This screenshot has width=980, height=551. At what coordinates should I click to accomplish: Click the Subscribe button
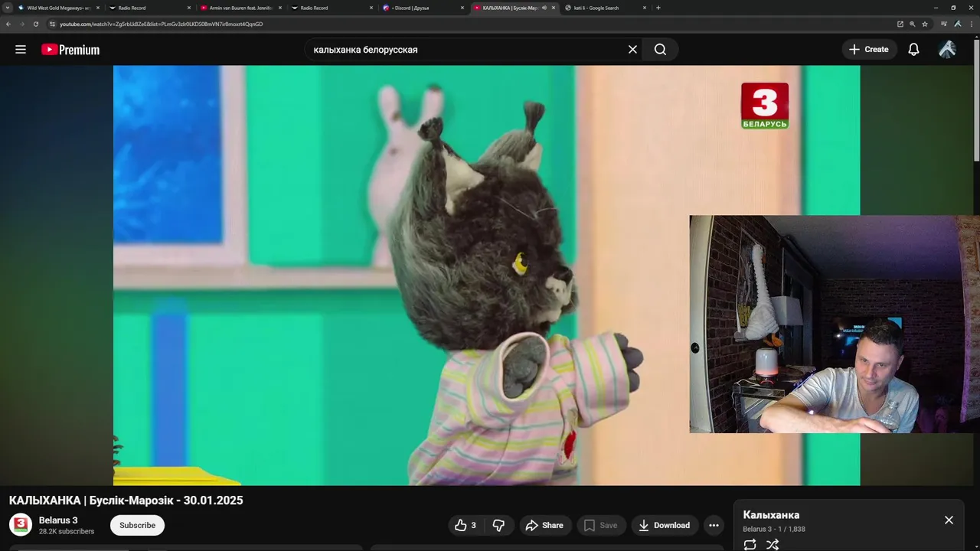click(x=137, y=525)
